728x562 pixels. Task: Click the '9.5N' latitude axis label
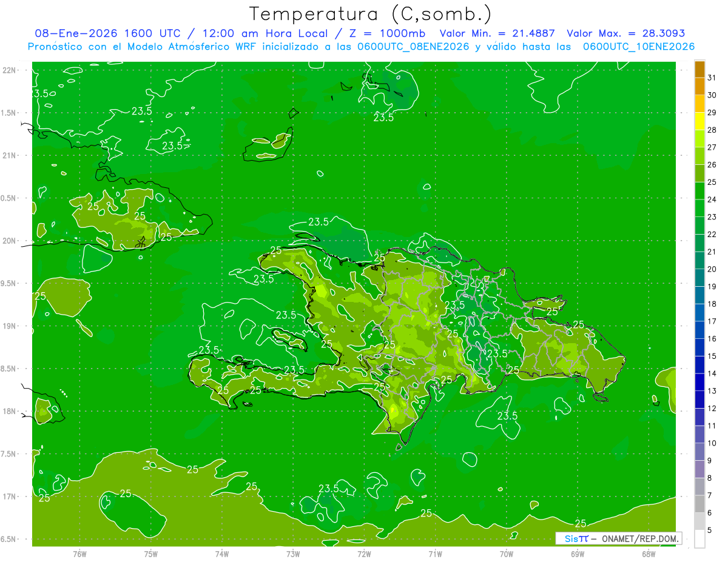8,283
